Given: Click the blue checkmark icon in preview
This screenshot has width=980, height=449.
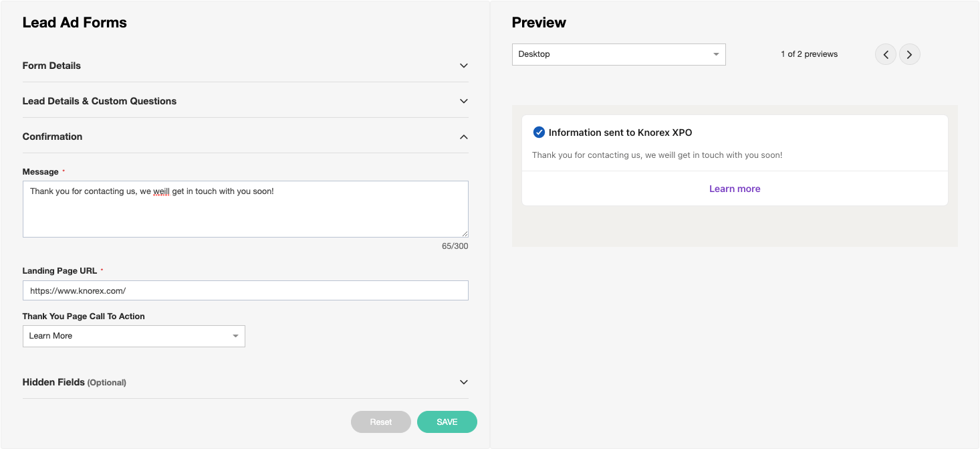Looking at the screenshot, I should pyautogui.click(x=539, y=132).
